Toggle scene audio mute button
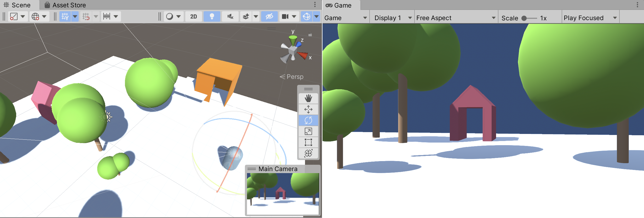The image size is (644, 218). (x=230, y=16)
